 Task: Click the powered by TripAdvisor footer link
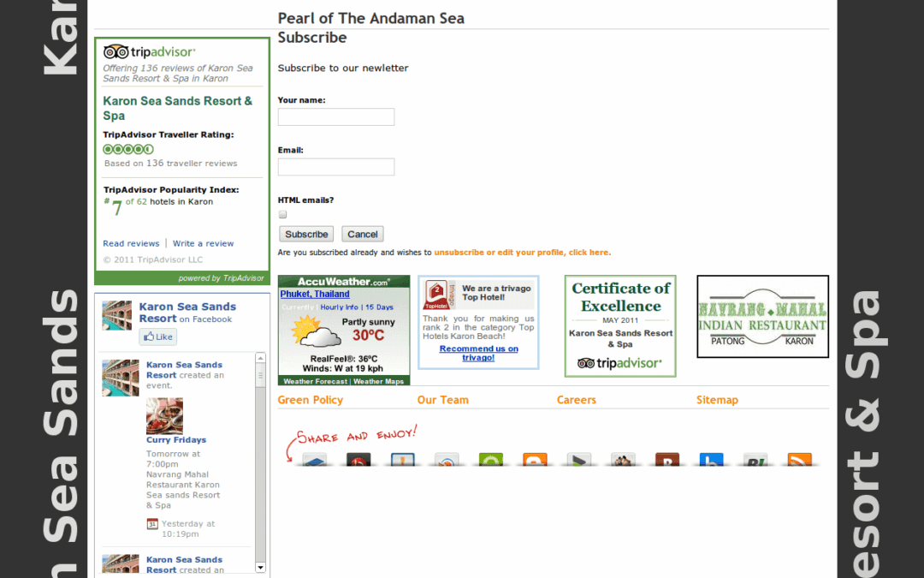tap(221, 278)
